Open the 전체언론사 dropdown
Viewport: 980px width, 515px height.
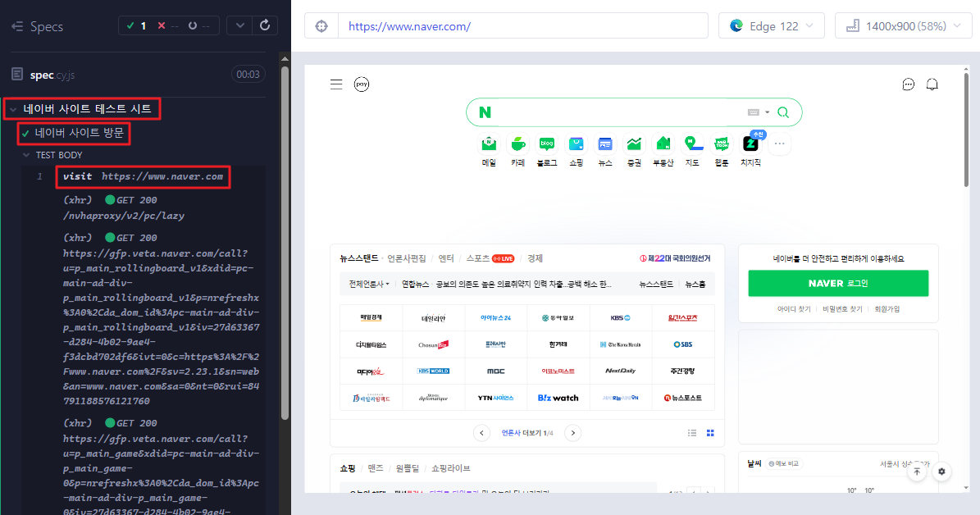(369, 285)
